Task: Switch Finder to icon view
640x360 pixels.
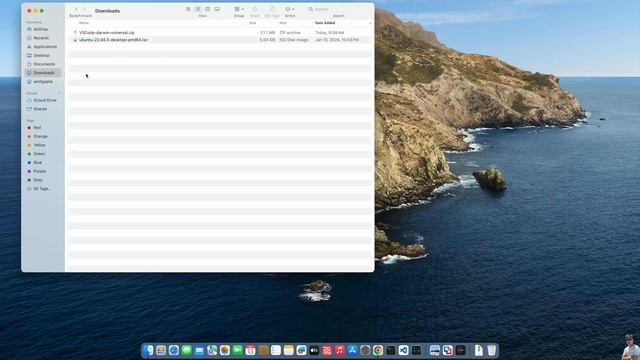Action: pyautogui.click(x=188, y=9)
